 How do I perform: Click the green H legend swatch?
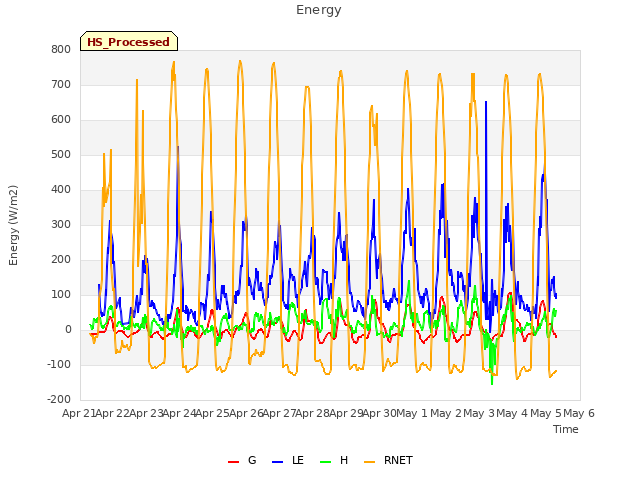[x=325, y=462]
